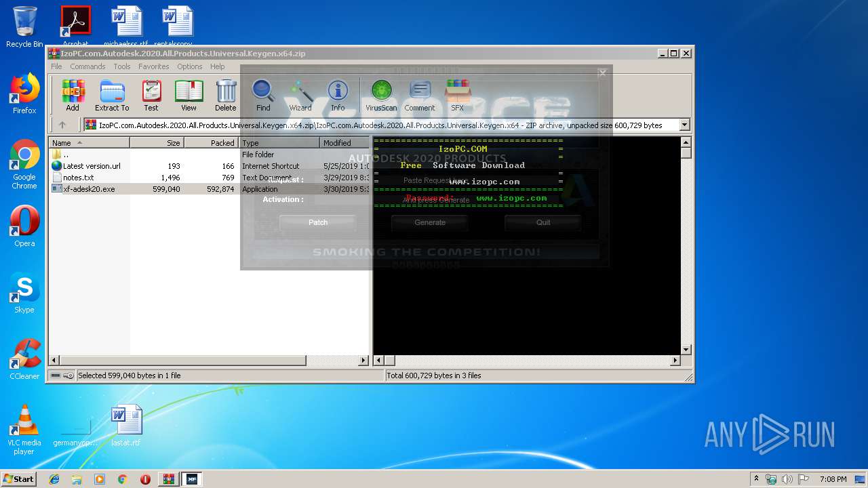This screenshot has width=868, height=488.
Task: Launch CCleaner desktop shortcut
Action: coord(24,359)
